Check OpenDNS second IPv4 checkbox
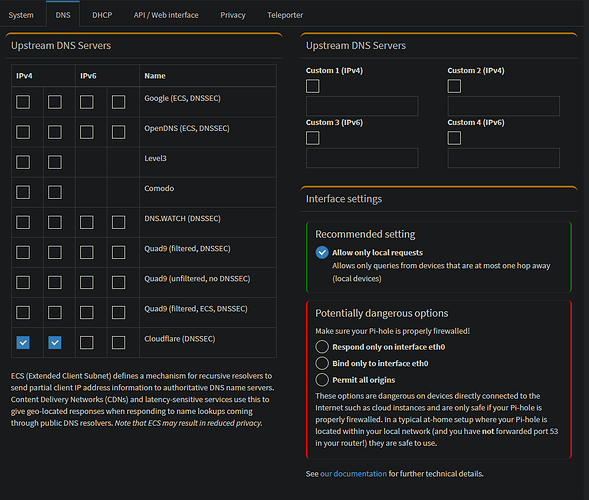Image resolution: width=589 pixels, height=500 pixels. [x=55, y=132]
